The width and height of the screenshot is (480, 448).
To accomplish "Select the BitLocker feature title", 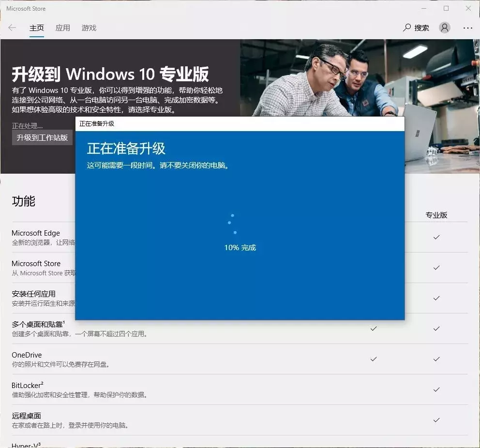I will pyautogui.click(x=28, y=385).
